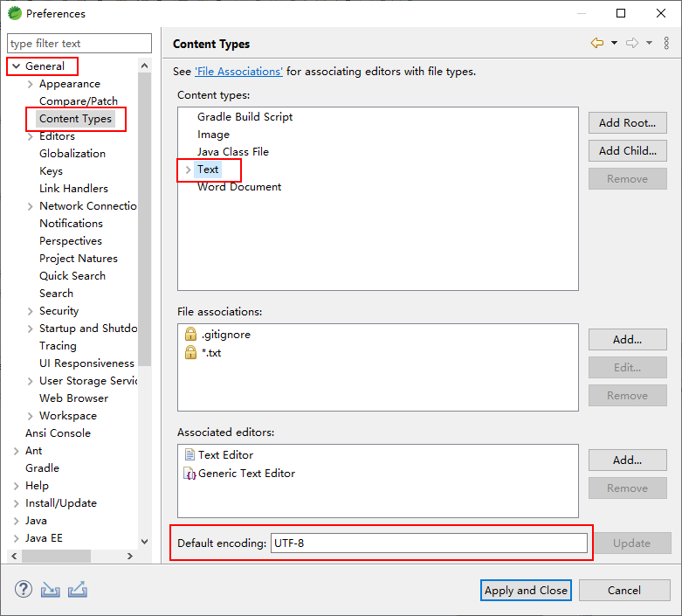Image resolution: width=682 pixels, height=616 pixels.
Task: Click the export preferences icon
Action: pos(78,590)
